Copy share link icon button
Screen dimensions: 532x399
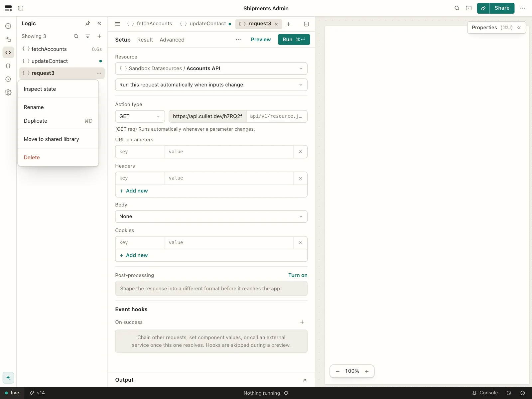click(483, 8)
